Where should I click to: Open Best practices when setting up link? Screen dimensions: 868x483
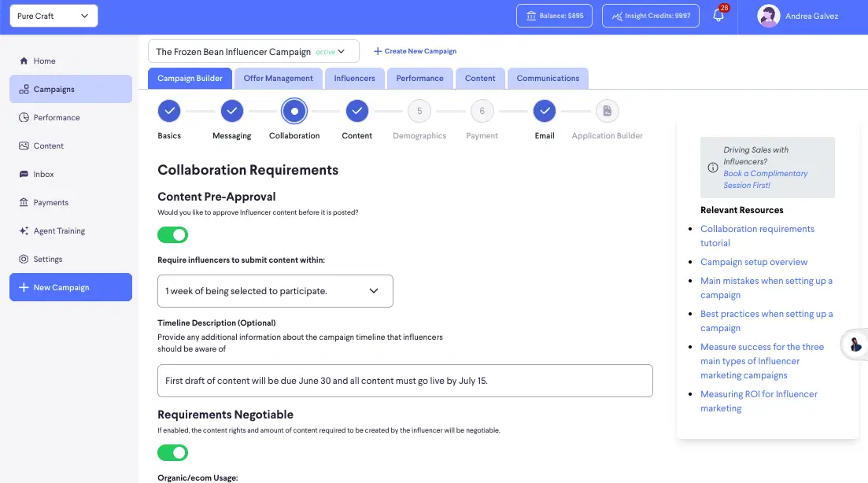pyautogui.click(x=766, y=321)
